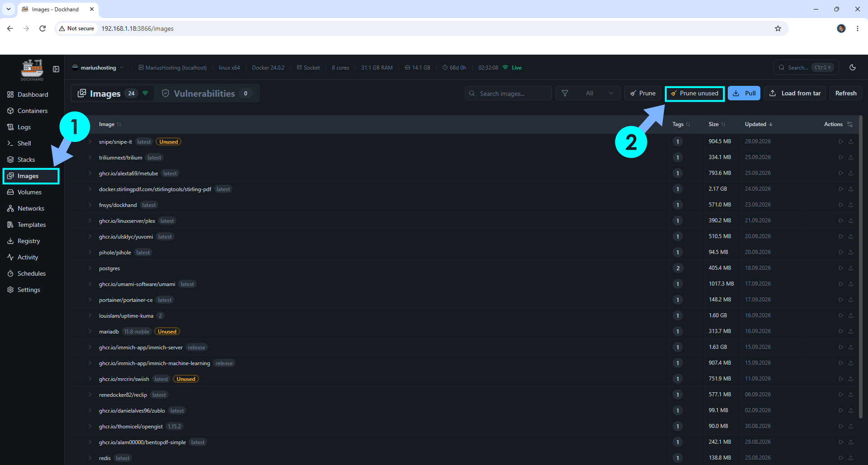The image size is (868, 465).
Task: Bookmark this page with star icon
Action: pos(778,28)
